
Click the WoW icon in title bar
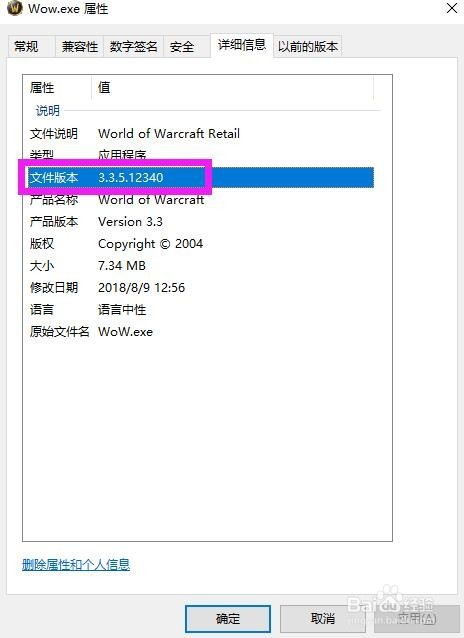[14, 8]
